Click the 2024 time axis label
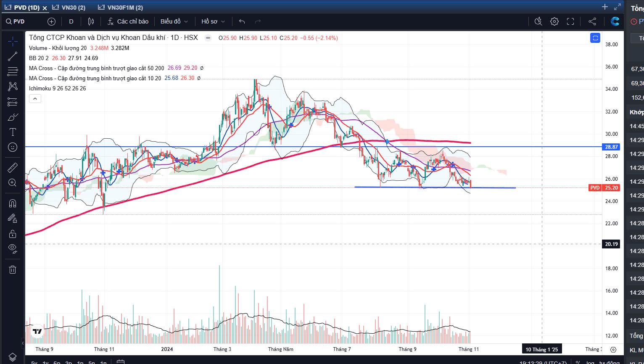The image size is (644, 364). (167, 349)
